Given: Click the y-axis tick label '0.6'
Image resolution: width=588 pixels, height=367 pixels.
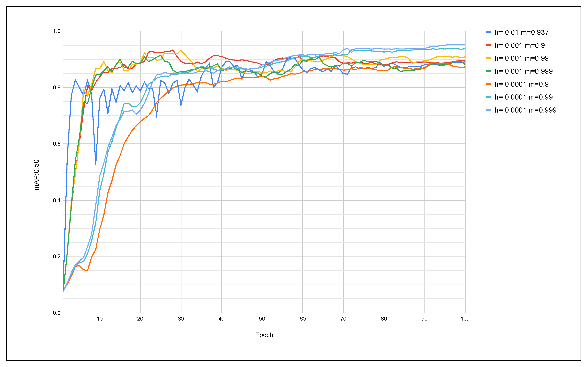Looking at the screenshot, I should 57,144.
